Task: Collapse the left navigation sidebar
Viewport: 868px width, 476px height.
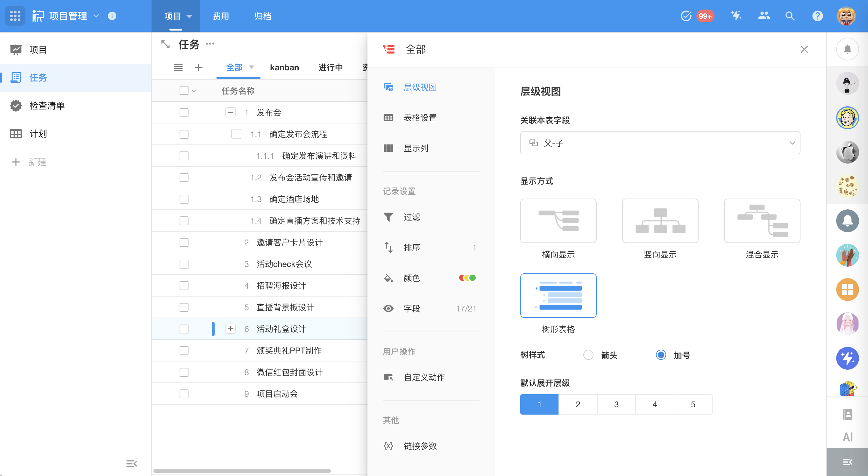Action: click(x=132, y=464)
